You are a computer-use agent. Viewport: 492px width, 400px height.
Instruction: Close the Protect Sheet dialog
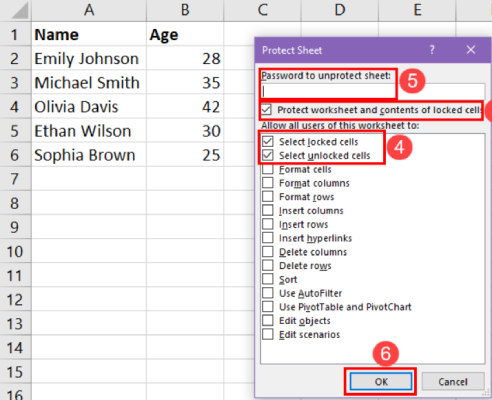pyautogui.click(x=471, y=50)
